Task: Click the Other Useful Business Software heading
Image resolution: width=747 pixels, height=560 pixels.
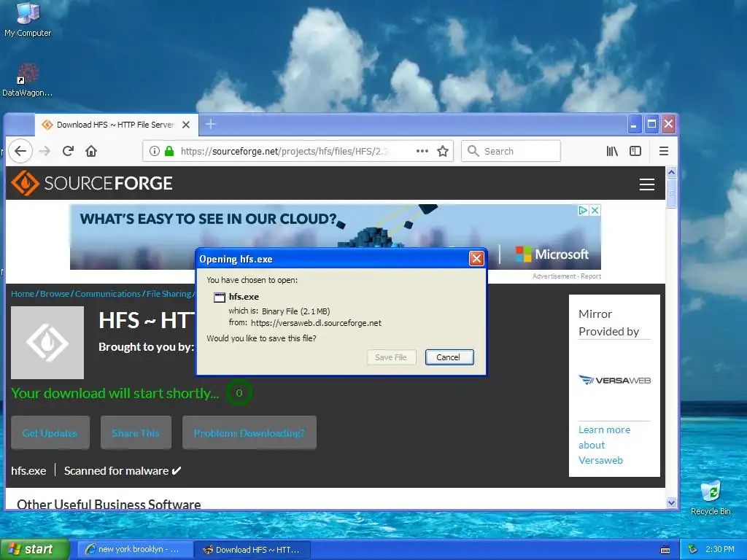Action: pyautogui.click(x=109, y=505)
